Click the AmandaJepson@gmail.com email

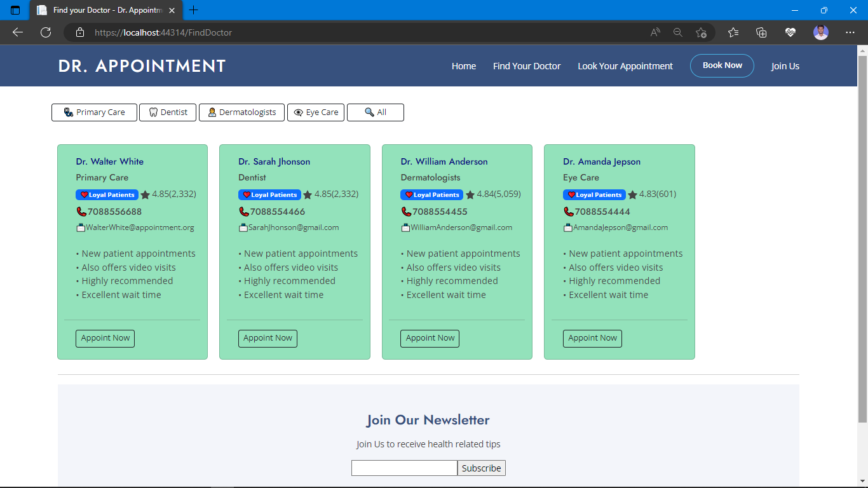[x=620, y=227]
